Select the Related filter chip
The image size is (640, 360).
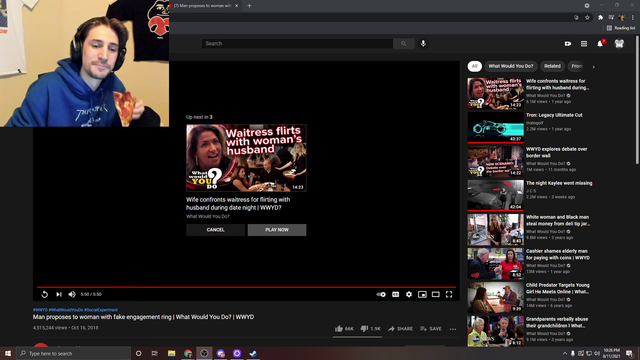[x=552, y=66]
